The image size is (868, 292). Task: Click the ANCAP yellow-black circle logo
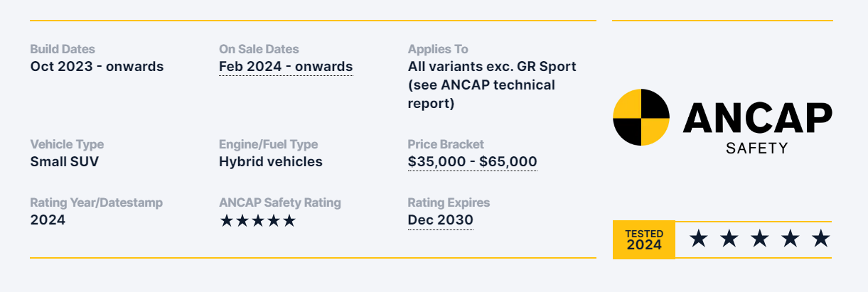pos(641,117)
